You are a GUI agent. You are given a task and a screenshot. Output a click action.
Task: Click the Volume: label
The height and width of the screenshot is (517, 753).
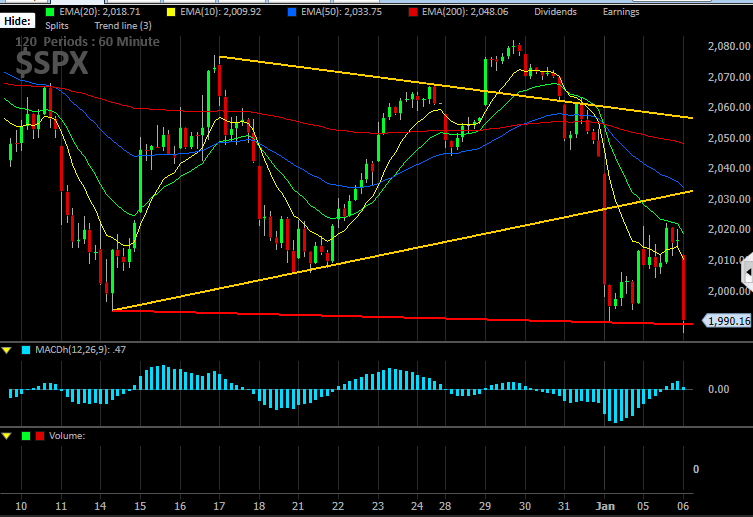67,435
